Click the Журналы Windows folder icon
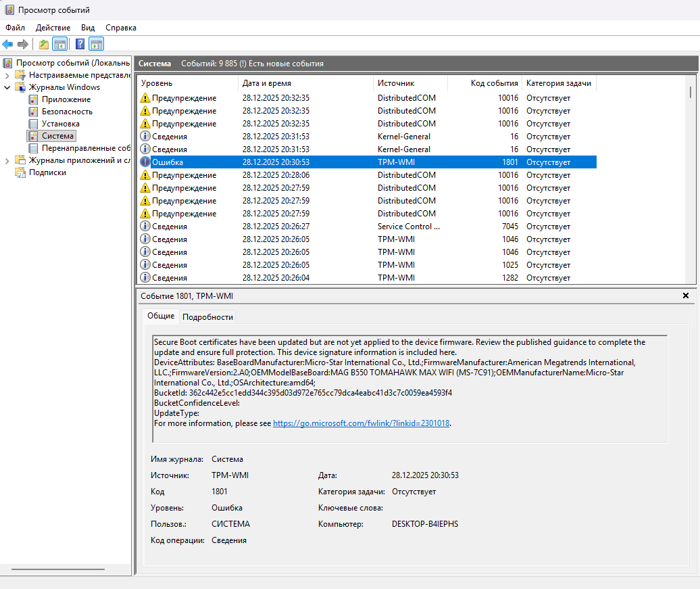Image resolution: width=700 pixels, height=589 pixels. (x=20, y=87)
